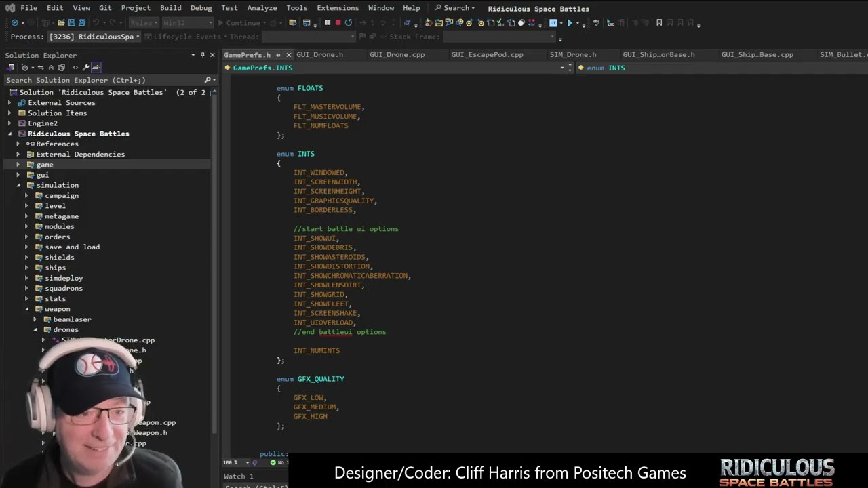Click INT_SHOWCHROMATICABERRATION in code
The image size is (868, 488).
352,276
